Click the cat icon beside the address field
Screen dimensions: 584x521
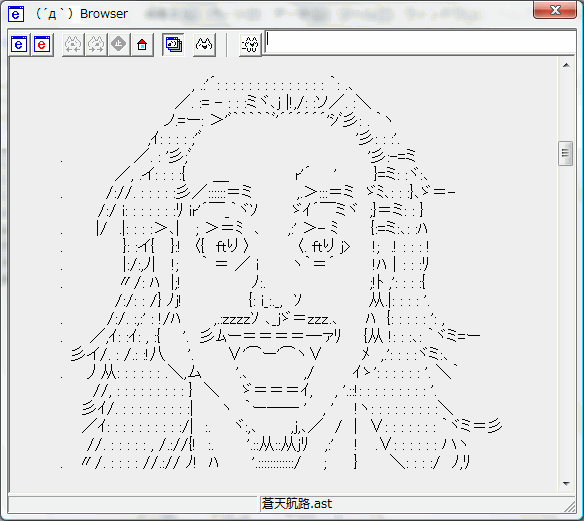(250, 45)
